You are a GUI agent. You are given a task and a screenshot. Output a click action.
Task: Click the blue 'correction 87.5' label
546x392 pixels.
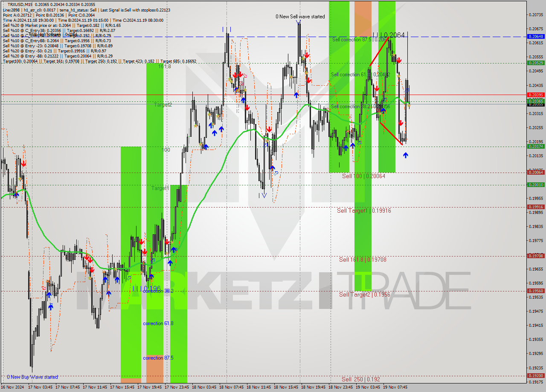coord(158,358)
